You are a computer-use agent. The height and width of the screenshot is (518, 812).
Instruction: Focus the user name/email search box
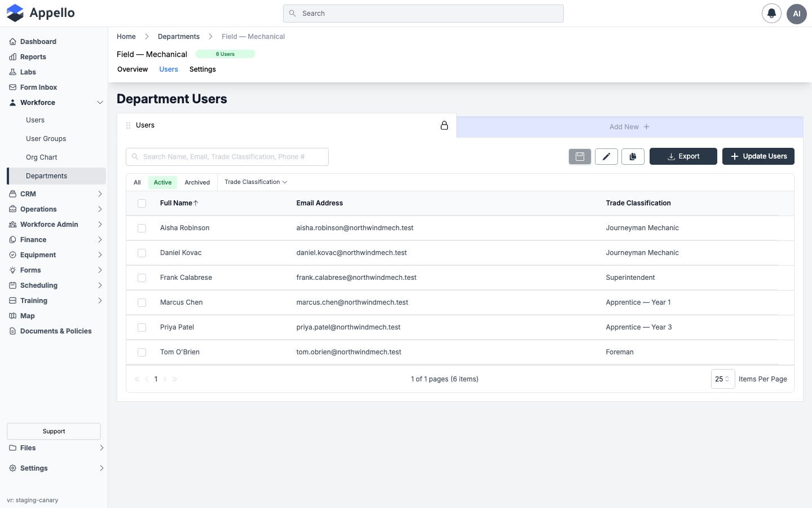click(227, 157)
